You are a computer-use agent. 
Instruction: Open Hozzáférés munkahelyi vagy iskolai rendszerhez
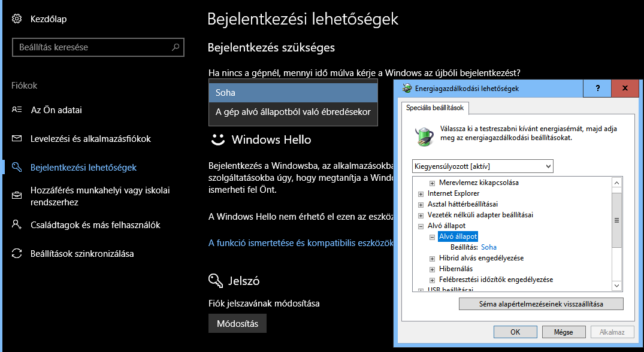100,196
